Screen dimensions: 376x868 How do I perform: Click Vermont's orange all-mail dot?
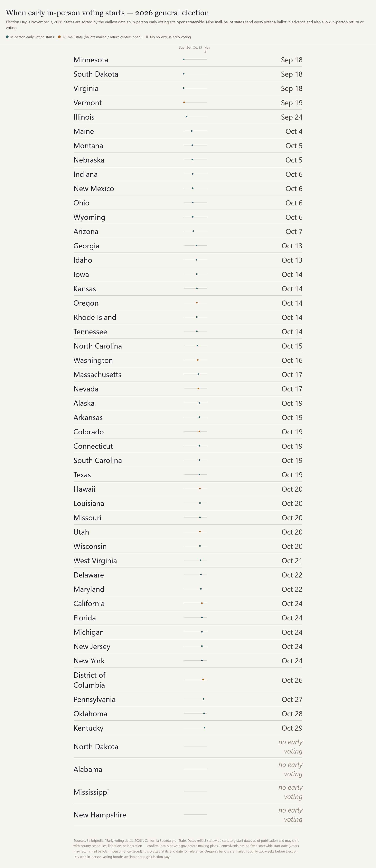click(x=184, y=103)
